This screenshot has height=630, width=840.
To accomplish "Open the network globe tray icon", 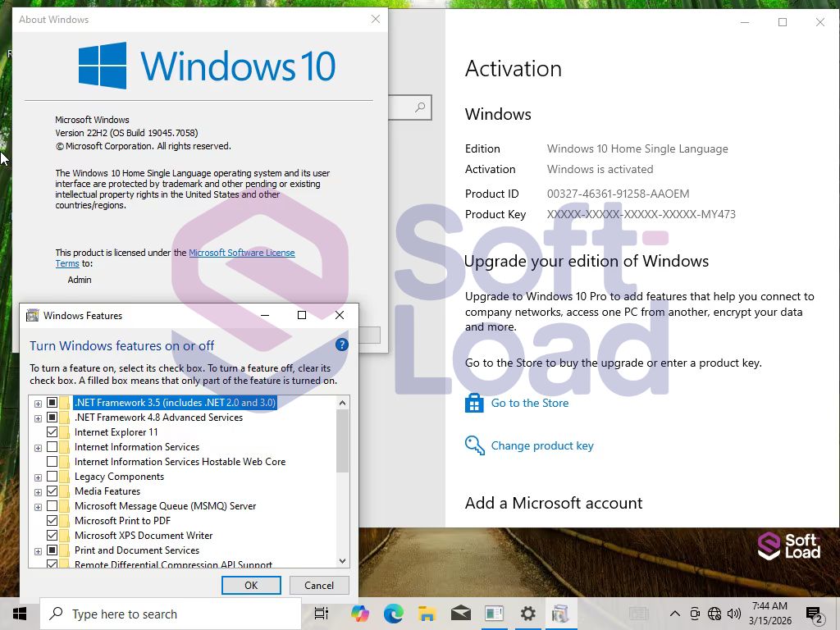I will click(x=714, y=614).
